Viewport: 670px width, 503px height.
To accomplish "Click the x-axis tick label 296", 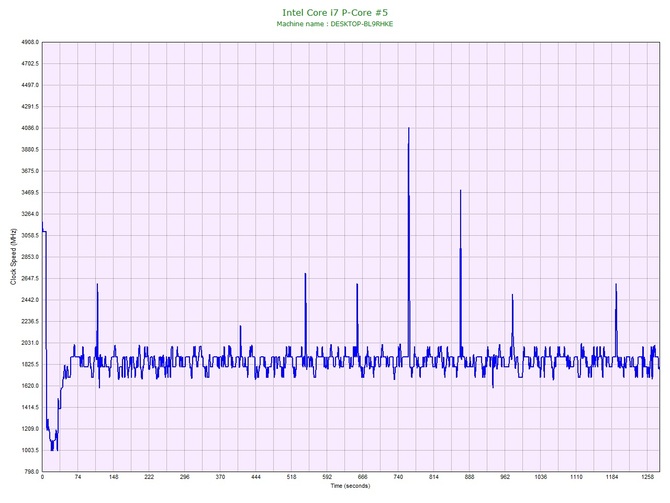I will point(185,477).
